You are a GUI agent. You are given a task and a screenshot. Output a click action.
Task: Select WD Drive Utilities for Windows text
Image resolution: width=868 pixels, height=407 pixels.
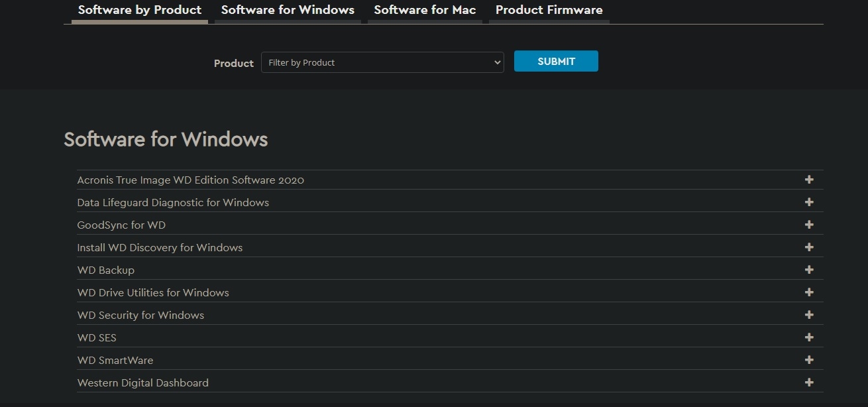(153, 293)
